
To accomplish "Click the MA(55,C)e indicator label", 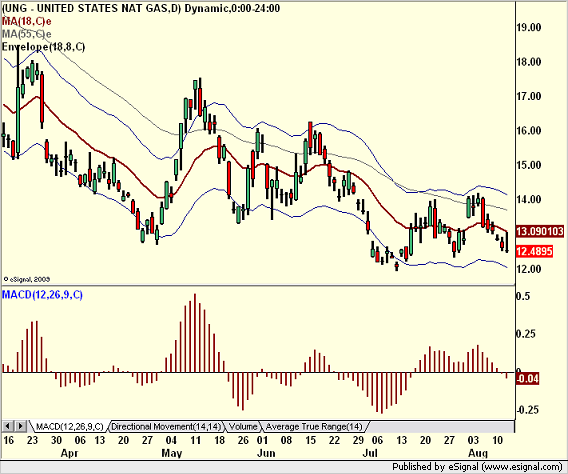I will 26,34.
